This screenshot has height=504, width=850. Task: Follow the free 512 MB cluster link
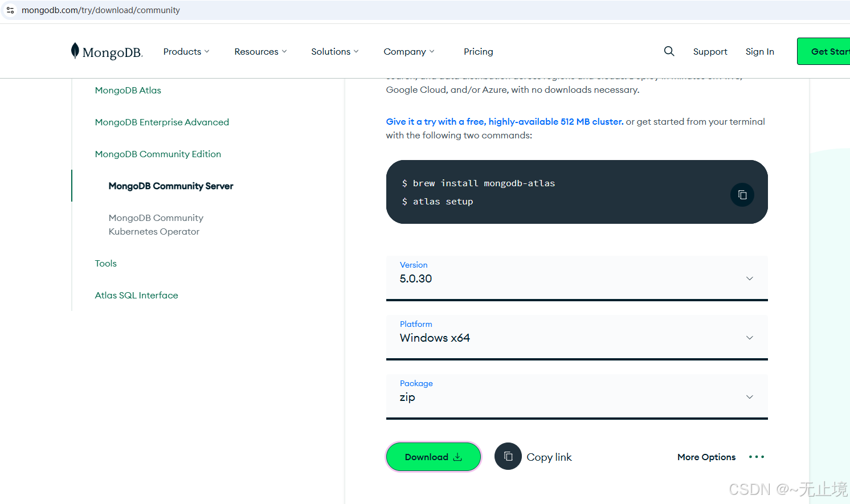click(505, 121)
